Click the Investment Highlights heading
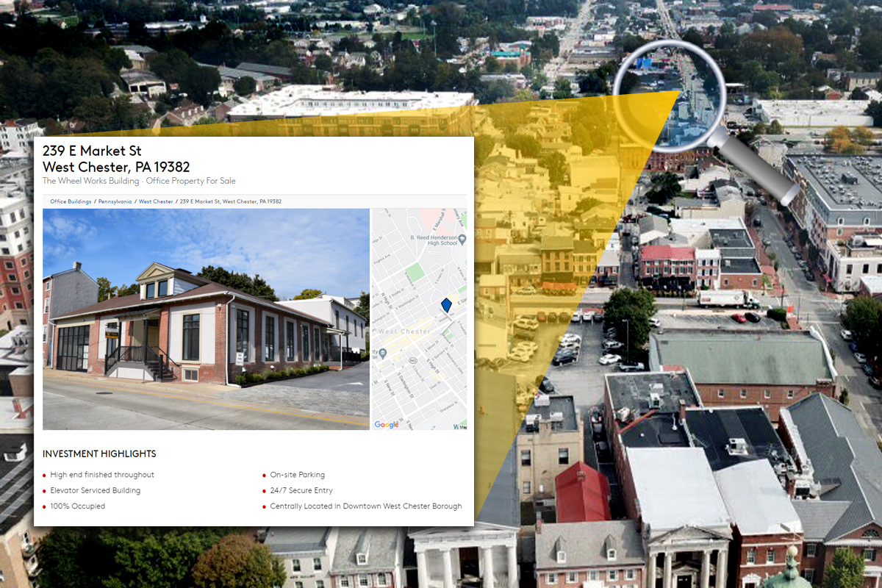This screenshot has width=882, height=588. point(99,454)
